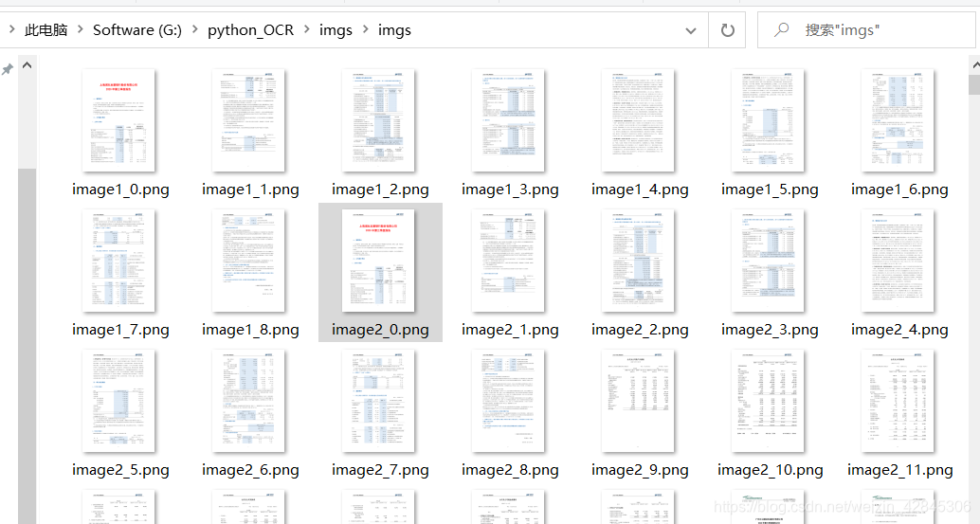Open the address bar history dropdown

coord(691,30)
